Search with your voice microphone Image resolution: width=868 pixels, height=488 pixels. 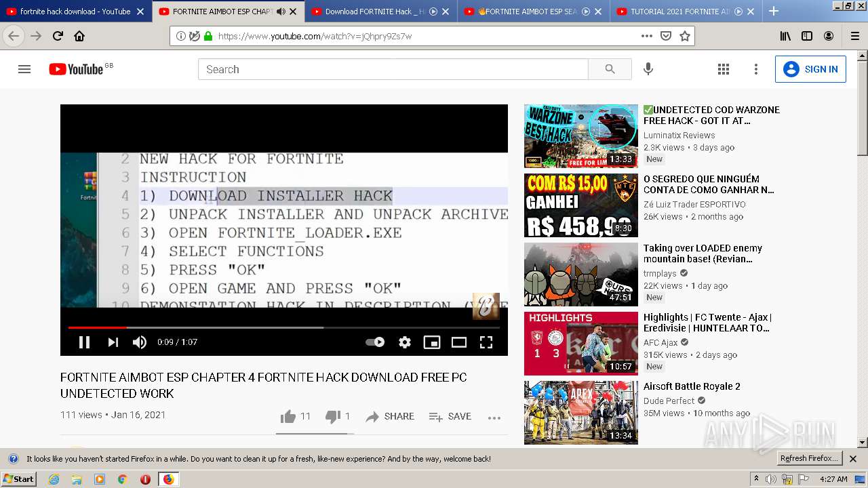point(648,69)
